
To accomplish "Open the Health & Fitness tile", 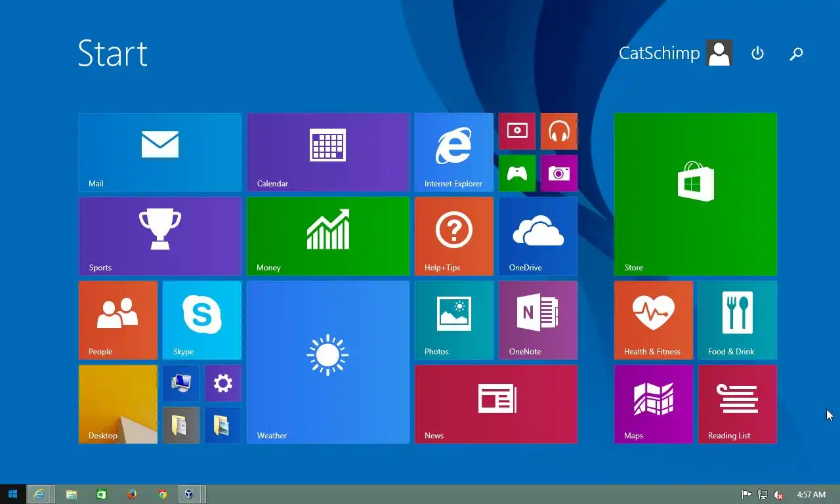I will [654, 320].
